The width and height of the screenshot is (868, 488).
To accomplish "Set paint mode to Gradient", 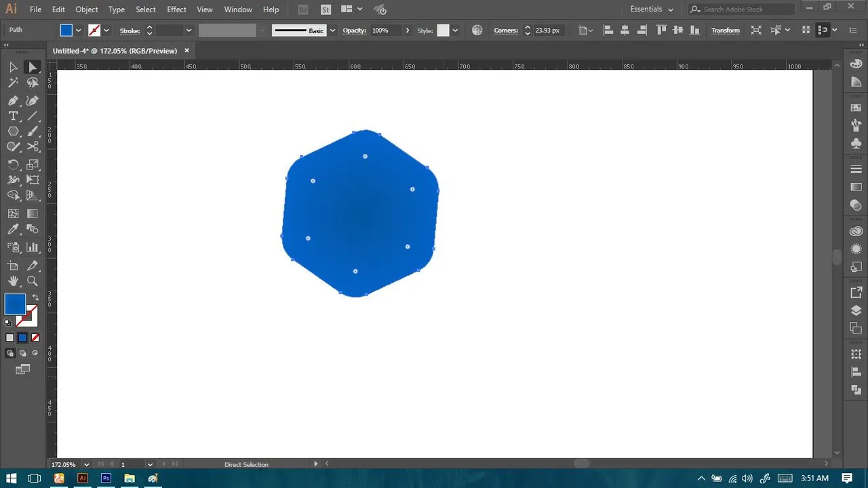I will [22, 338].
